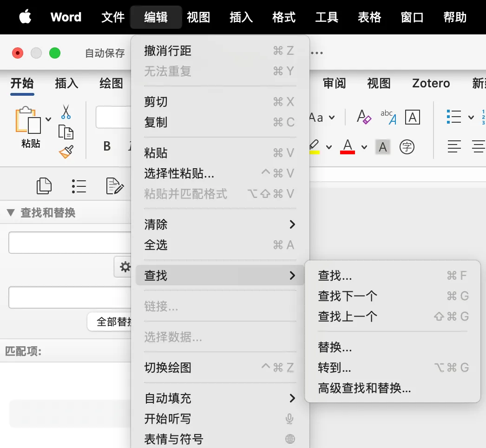Choose 全选 menu item
The height and width of the screenshot is (448, 486).
220,245
